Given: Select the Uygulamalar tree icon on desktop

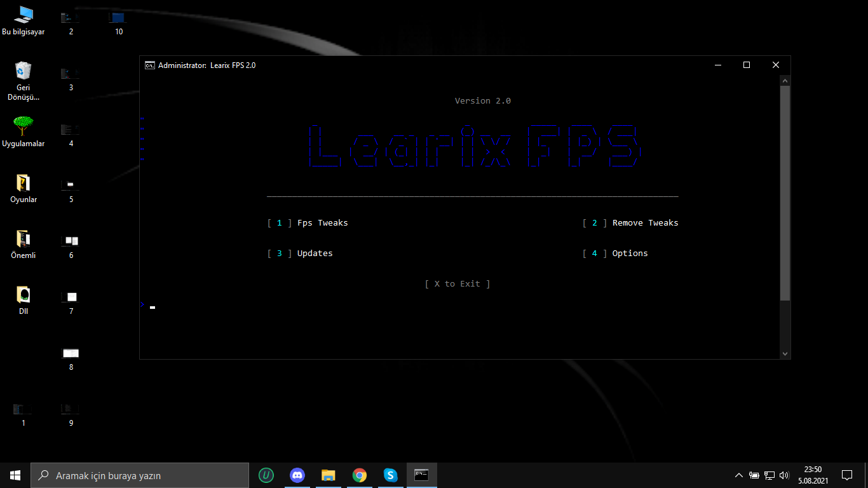Looking at the screenshot, I should [x=24, y=126].
